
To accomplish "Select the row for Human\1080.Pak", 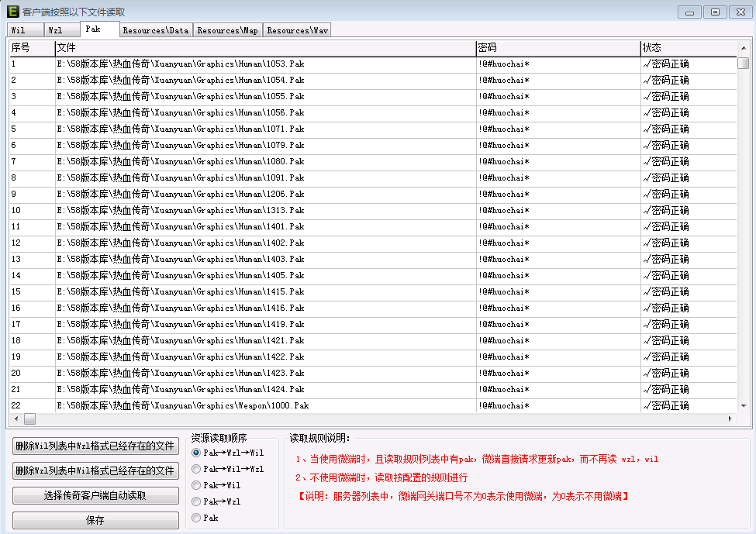I will (x=373, y=162).
